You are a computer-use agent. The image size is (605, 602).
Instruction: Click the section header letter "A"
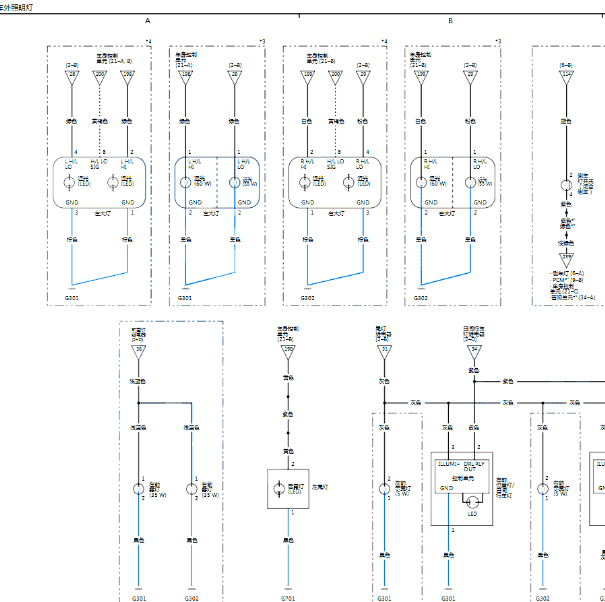[147, 21]
